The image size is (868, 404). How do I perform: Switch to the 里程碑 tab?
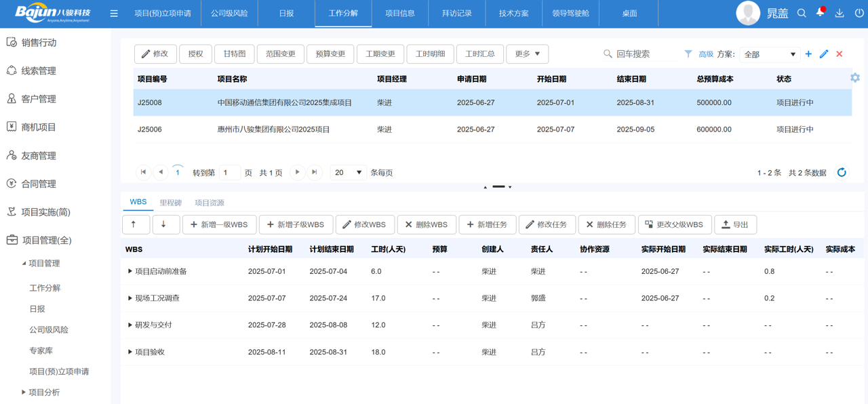(x=170, y=203)
